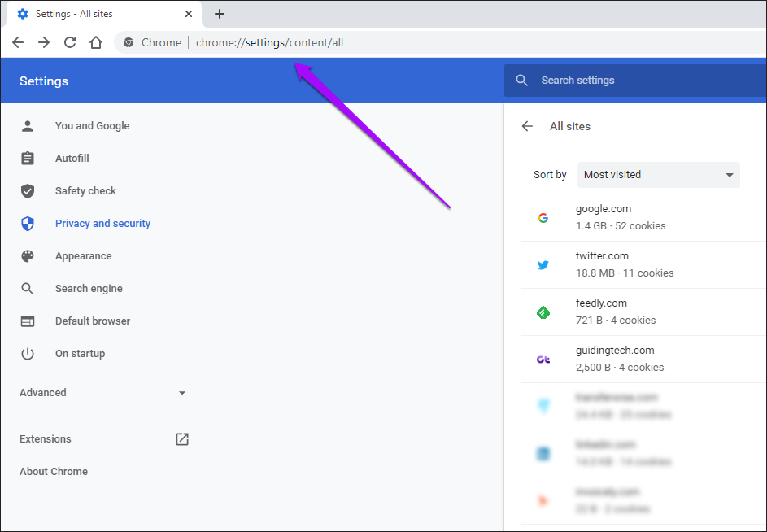
Task: Click the feedly.com favicon
Action: tap(543, 312)
